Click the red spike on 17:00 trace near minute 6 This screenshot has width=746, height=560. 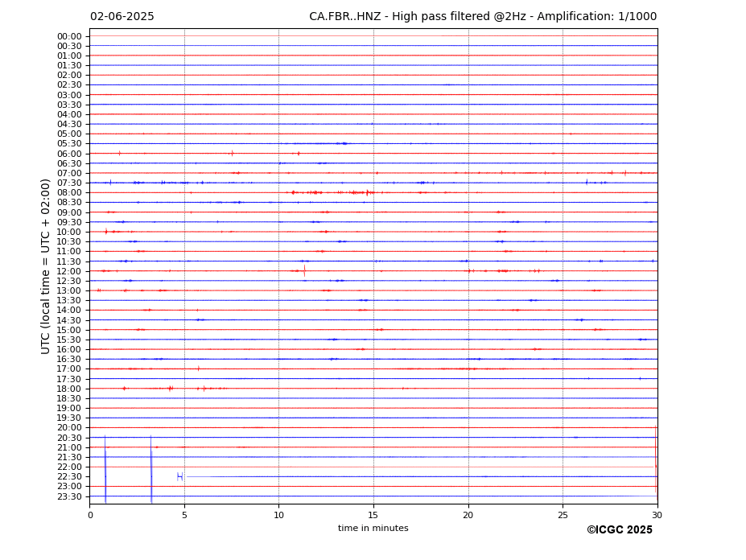coord(199,369)
